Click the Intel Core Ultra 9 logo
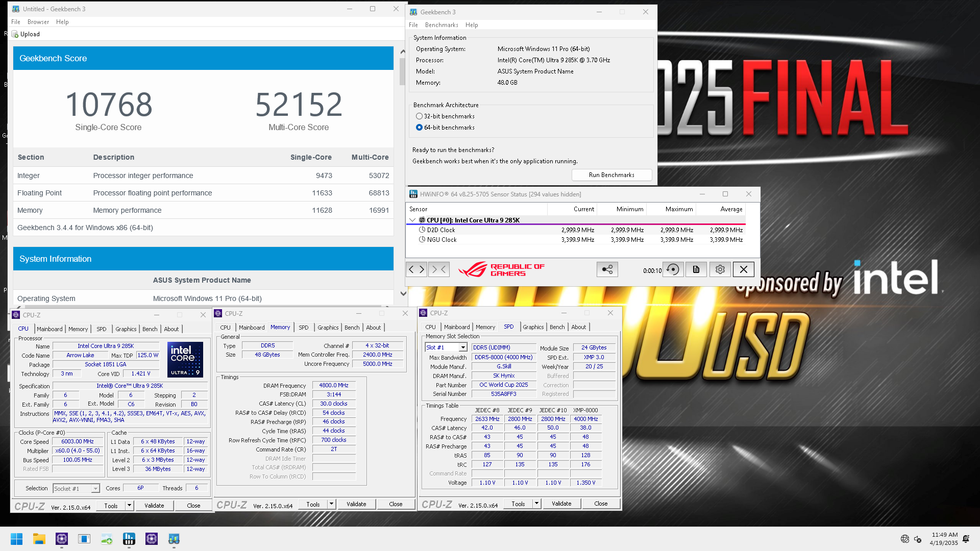980x551 pixels. (185, 360)
